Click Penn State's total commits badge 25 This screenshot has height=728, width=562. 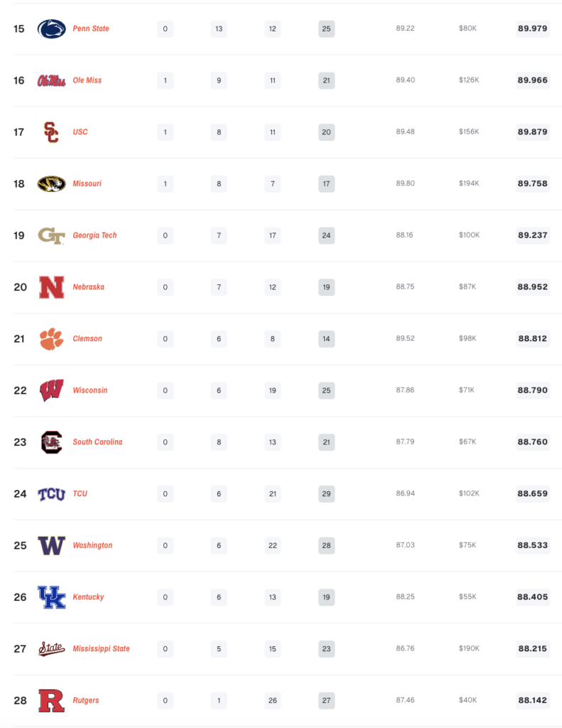[327, 29]
